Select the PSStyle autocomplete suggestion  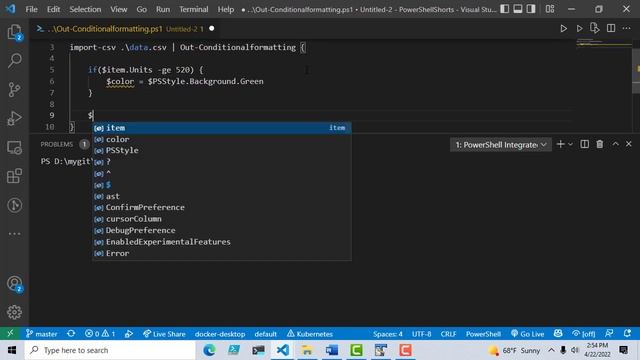pyautogui.click(x=222, y=151)
